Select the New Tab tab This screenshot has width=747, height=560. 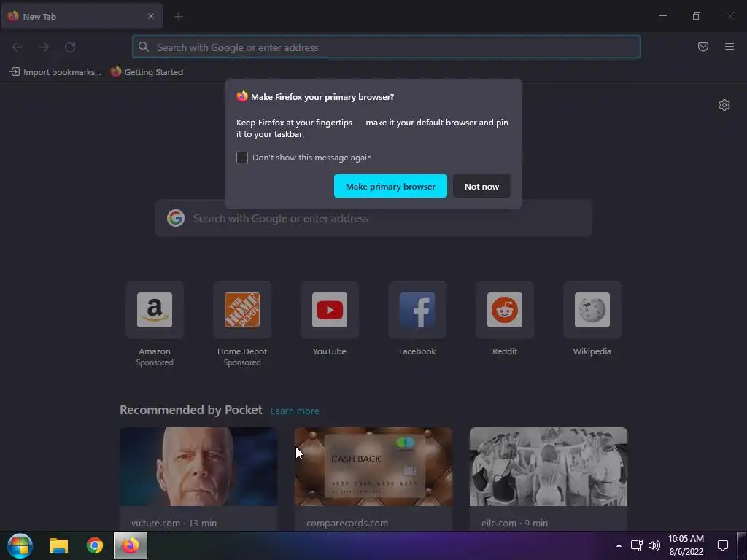(82, 16)
